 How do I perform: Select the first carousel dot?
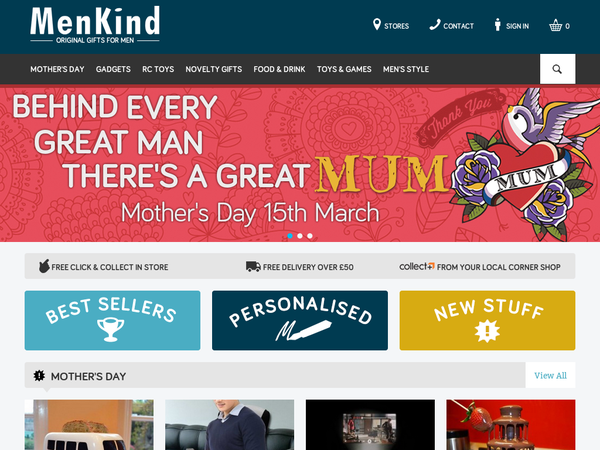290,236
